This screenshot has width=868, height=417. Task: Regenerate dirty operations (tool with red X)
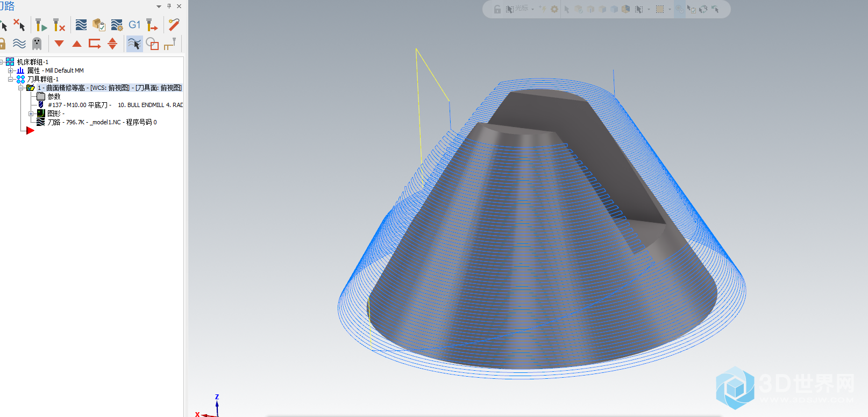(59, 25)
